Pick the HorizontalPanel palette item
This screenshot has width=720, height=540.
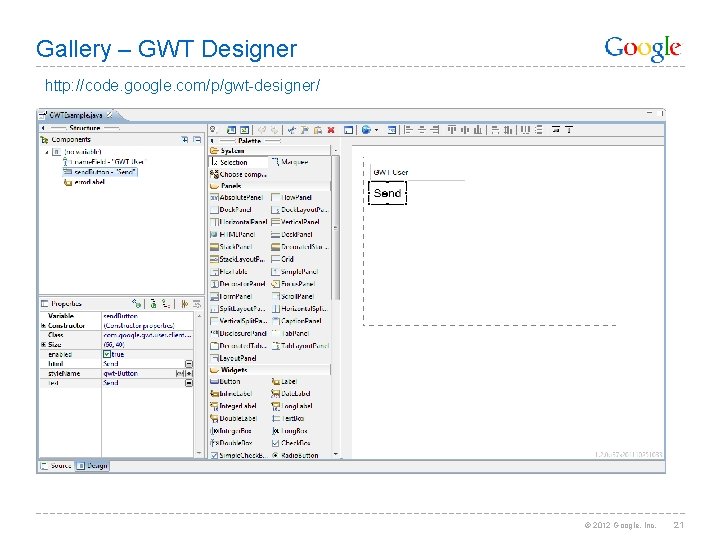(238, 222)
